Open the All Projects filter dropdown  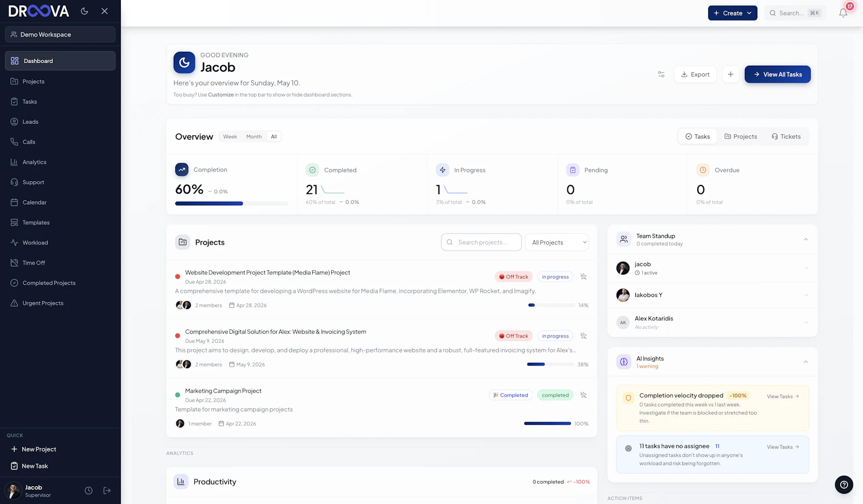pyautogui.click(x=557, y=243)
